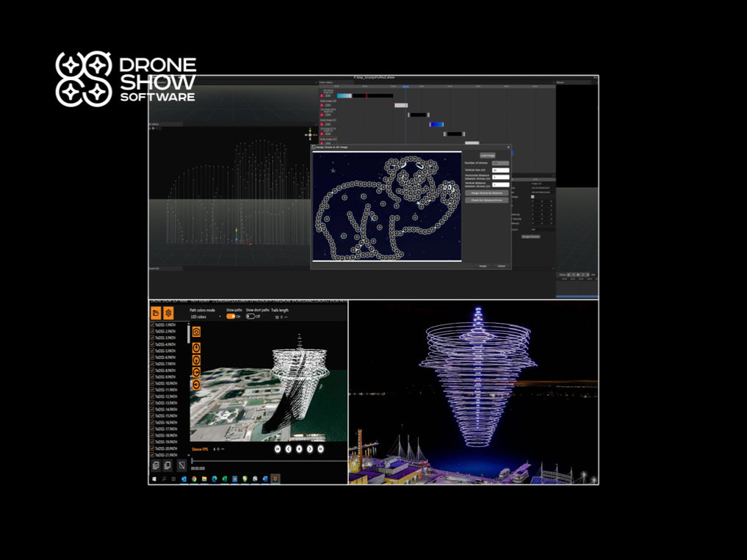Click the rotate view icon on viewport sidebar

click(x=196, y=371)
